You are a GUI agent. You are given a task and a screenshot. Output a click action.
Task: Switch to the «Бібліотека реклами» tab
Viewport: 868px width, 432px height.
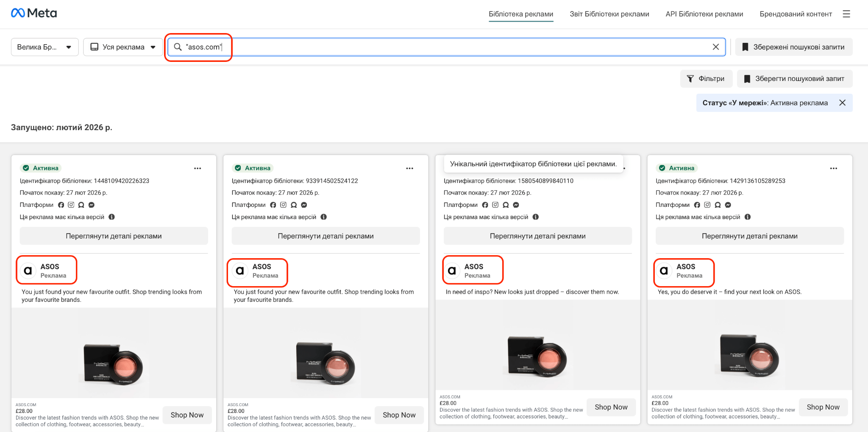(x=521, y=14)
